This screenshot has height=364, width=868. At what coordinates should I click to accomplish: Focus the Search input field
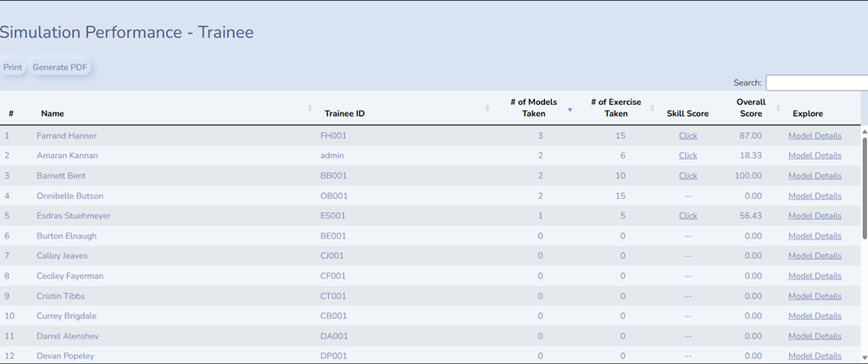[x=816, y=83]
